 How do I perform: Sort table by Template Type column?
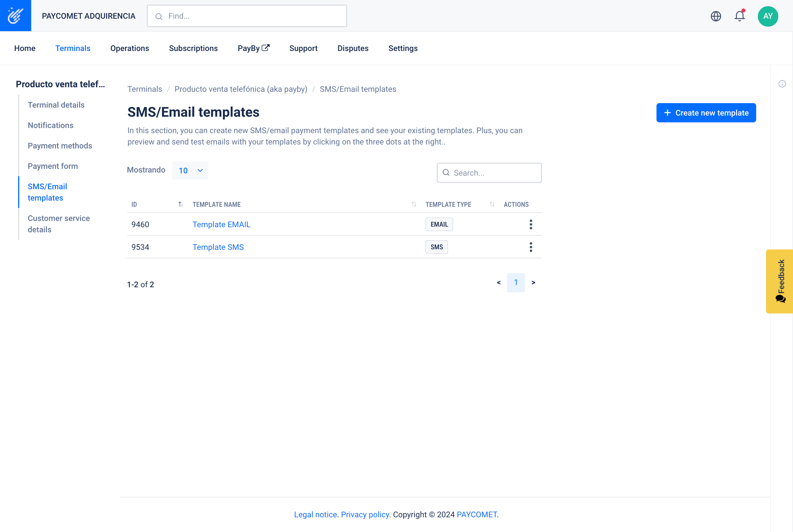[x=492, y=204]
